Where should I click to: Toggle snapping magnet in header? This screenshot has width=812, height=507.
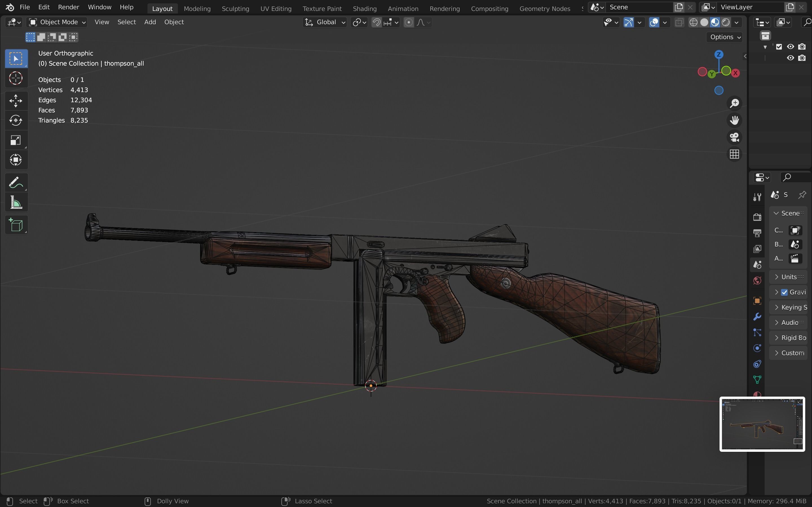click(x=376, y=23)
